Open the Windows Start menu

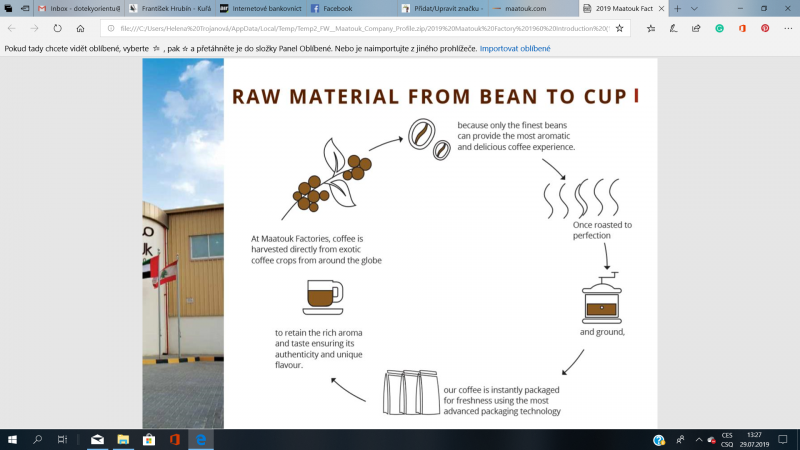pyautogui.click(x=12, y=439)
